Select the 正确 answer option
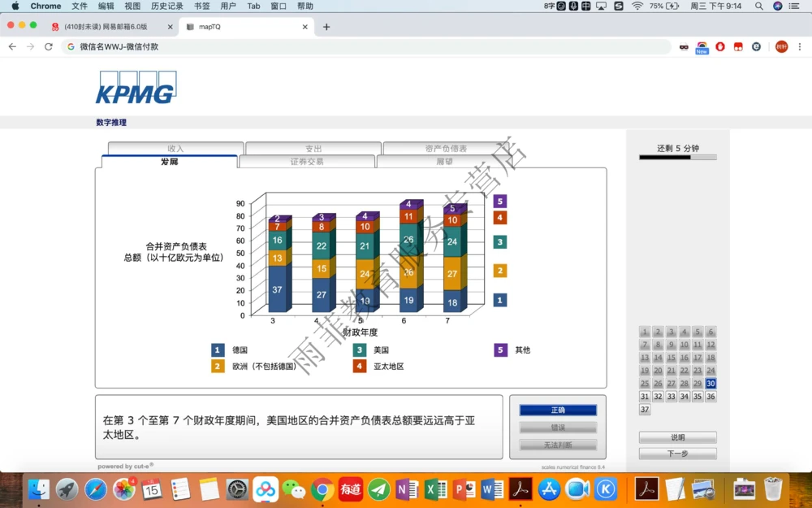Image resolution: width=812 pixels, height=508 pixels. [x=558, y=411]
